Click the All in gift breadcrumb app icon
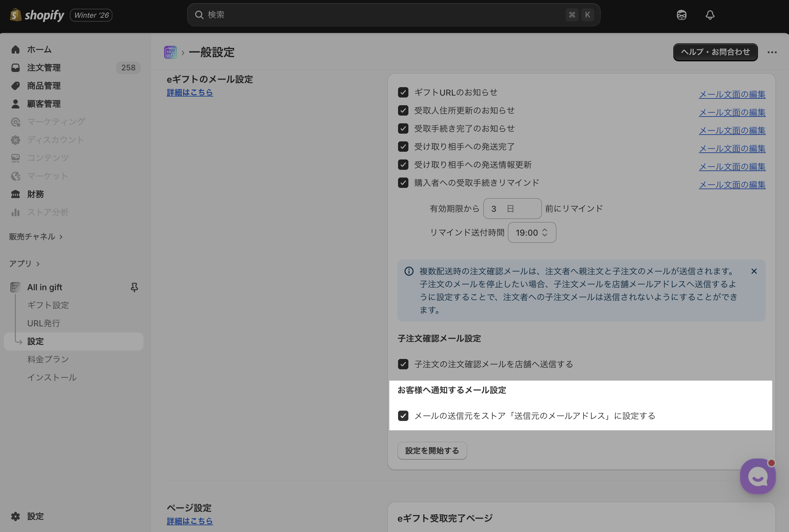Screen dimensions: 789x532 click(170, 52)
